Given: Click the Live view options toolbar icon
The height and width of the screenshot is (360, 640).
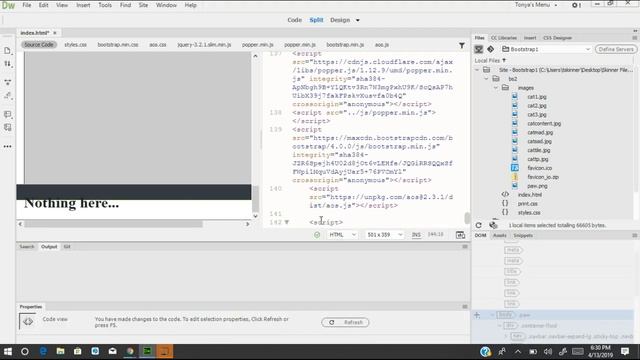Looking at the screenshot, I should pos(7,82).
